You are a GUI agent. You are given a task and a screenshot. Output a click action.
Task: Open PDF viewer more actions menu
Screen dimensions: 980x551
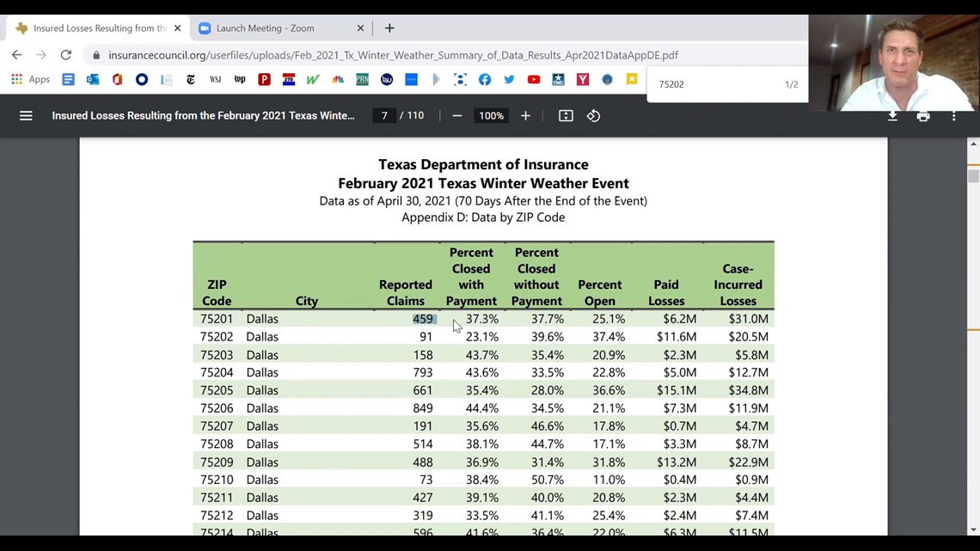point(953,116)
